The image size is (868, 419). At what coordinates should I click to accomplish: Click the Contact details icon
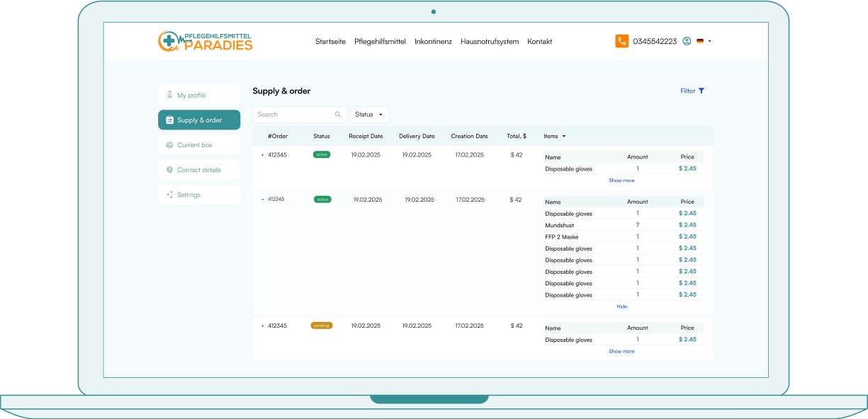click(169, 170)
